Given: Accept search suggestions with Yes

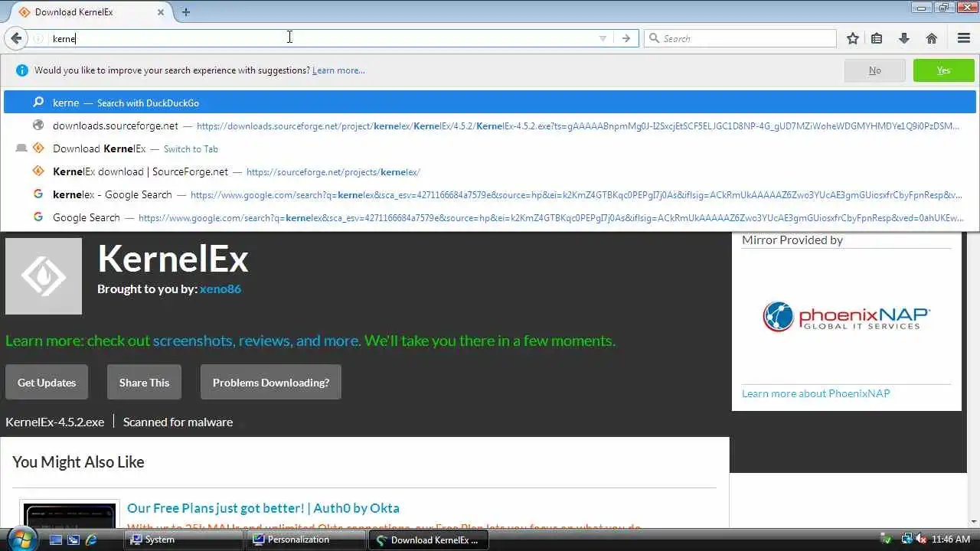Looking at the screenshot, I should (x=943, y=70).
